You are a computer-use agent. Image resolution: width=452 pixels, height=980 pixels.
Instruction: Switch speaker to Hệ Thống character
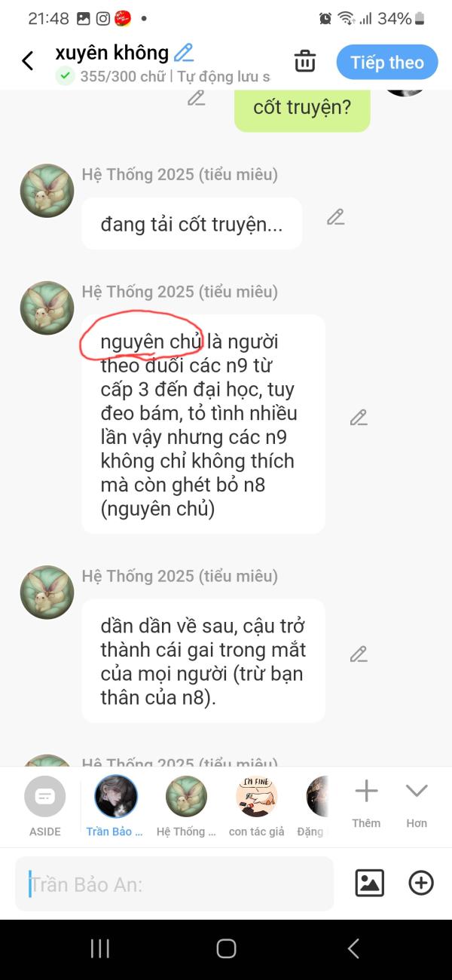(x=186, y=807)
